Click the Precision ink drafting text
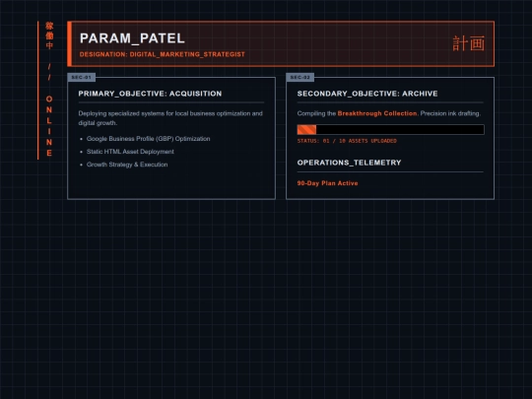 click(x=450, y=113)
